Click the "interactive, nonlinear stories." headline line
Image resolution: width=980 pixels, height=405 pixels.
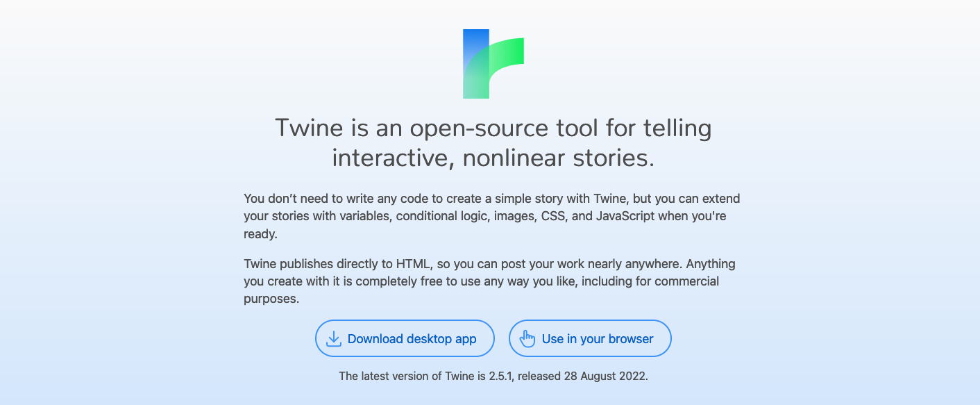493,158
